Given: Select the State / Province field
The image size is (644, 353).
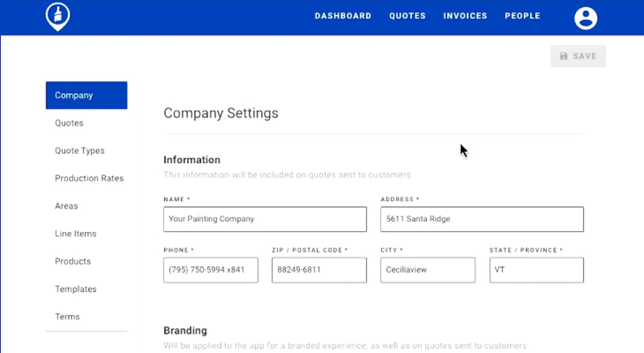Looking at the screenshot, I should pos(536,270).
